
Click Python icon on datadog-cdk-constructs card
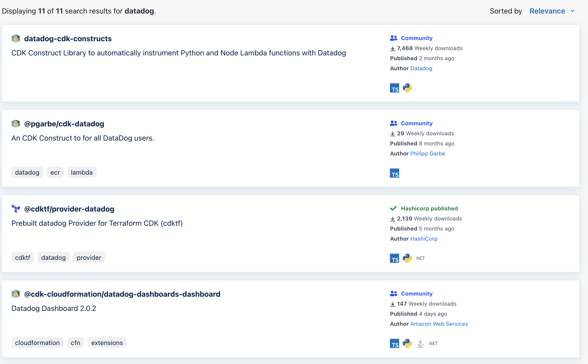pyautogui.click(x=407, y=88)
